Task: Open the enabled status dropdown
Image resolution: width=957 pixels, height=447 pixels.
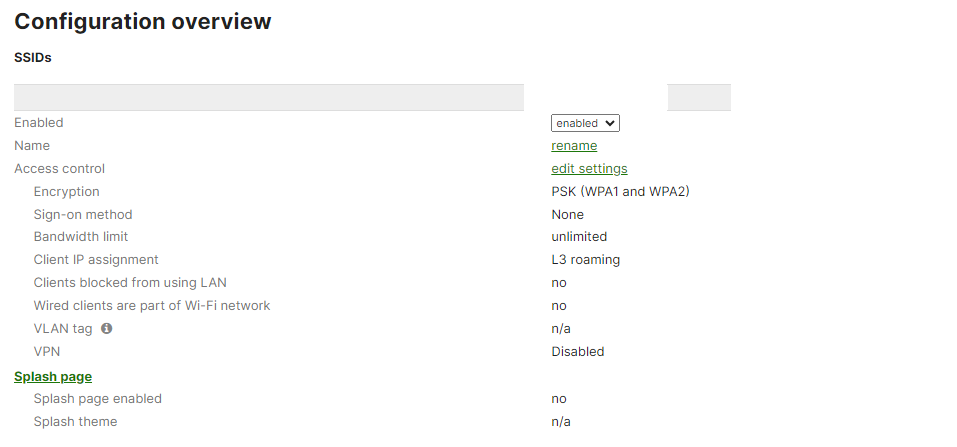Action: coord(585,123)
